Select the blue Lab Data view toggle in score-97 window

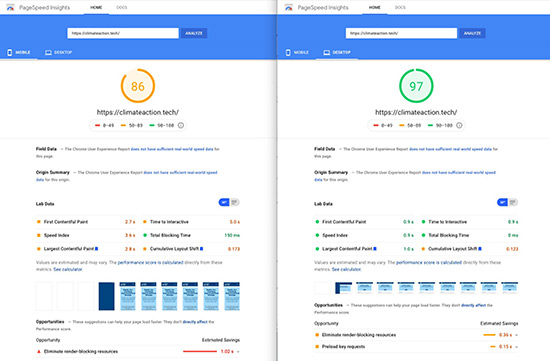coord(502,202)
